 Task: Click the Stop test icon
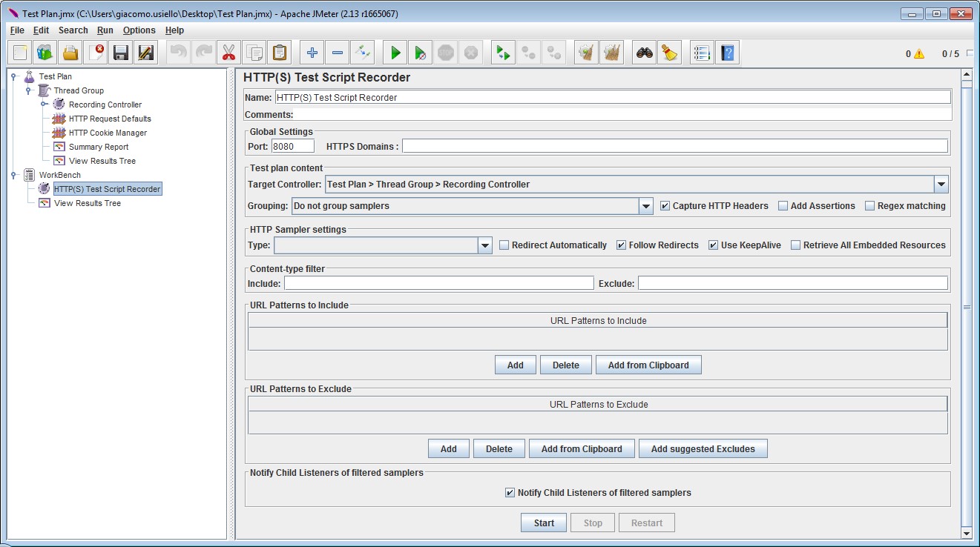446,53
